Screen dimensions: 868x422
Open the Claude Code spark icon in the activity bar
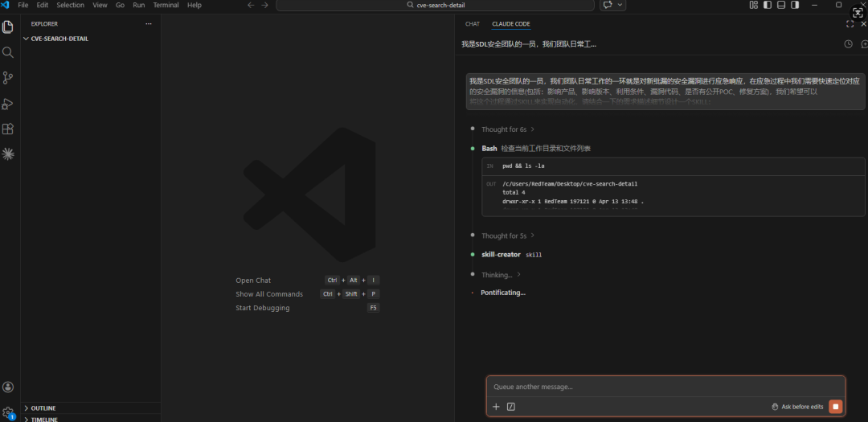pos(8,154)
